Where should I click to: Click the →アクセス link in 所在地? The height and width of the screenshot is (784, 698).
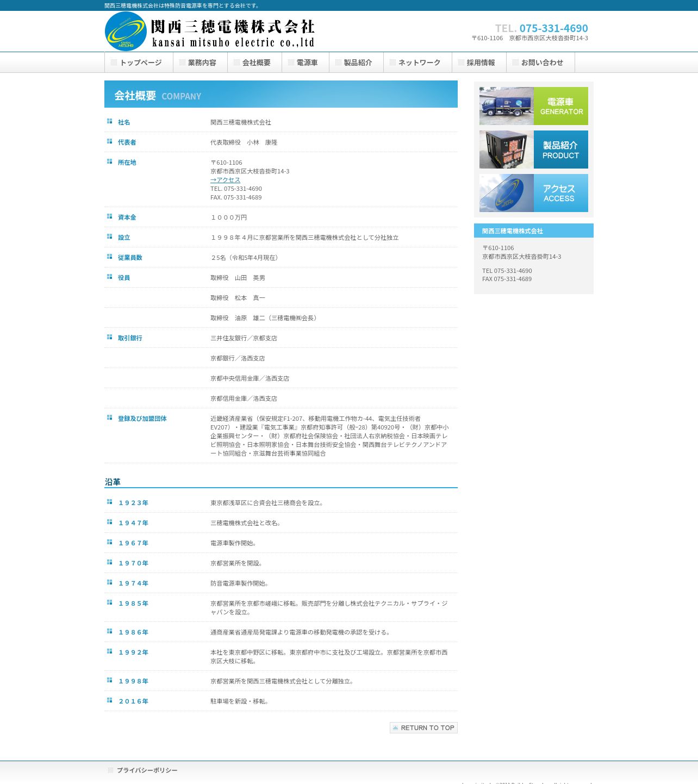(225, 180)
